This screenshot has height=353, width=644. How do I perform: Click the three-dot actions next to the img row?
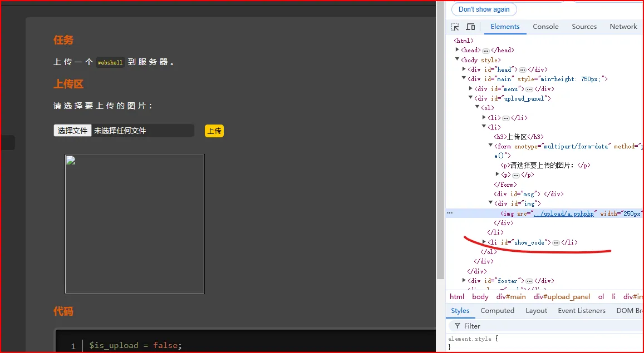[450, 213]
